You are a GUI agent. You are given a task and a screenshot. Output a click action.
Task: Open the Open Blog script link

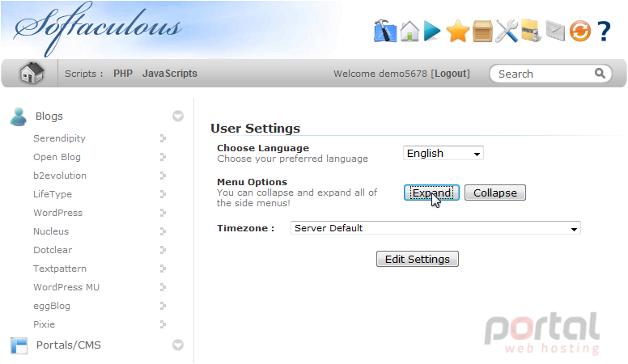pos(57,157)
